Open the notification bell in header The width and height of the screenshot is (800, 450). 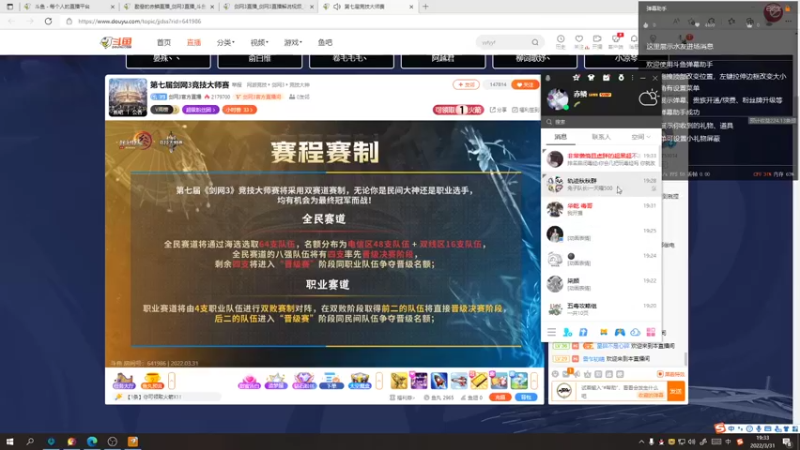(x=634, y=40)
